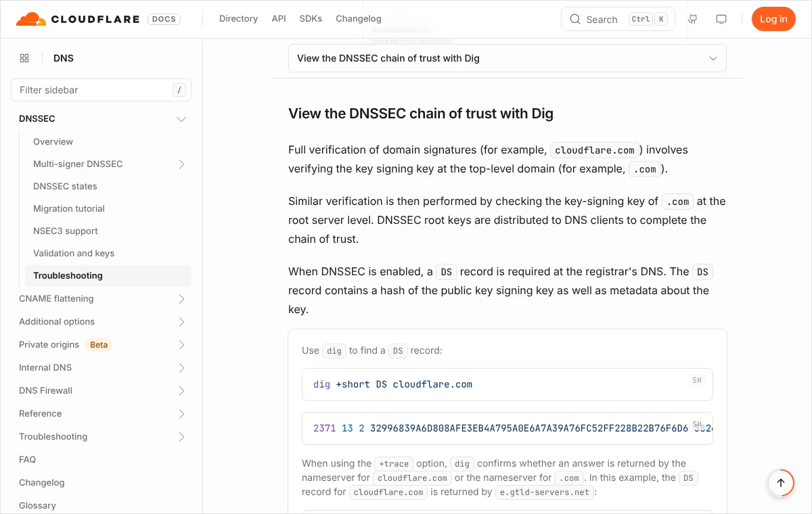The width and height of the screenshot is (812, 514).
Task: Open the Directory menu item
Action: 238,19
